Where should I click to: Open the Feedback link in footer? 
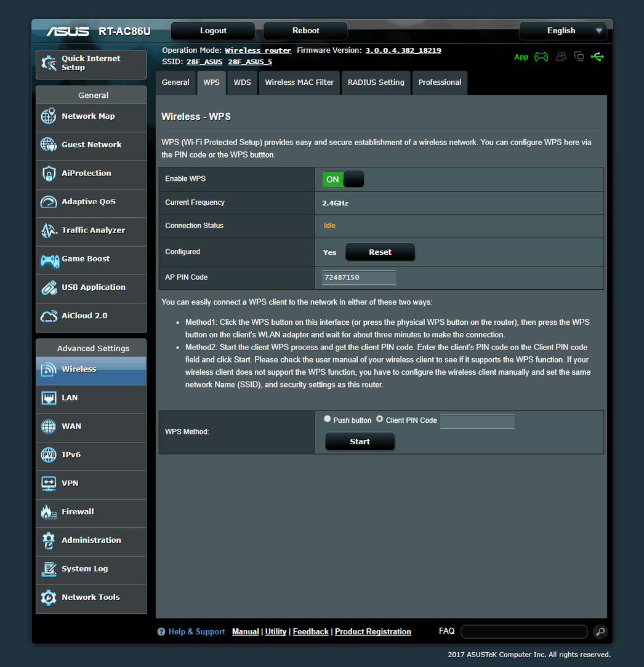(x=311, y=632)
